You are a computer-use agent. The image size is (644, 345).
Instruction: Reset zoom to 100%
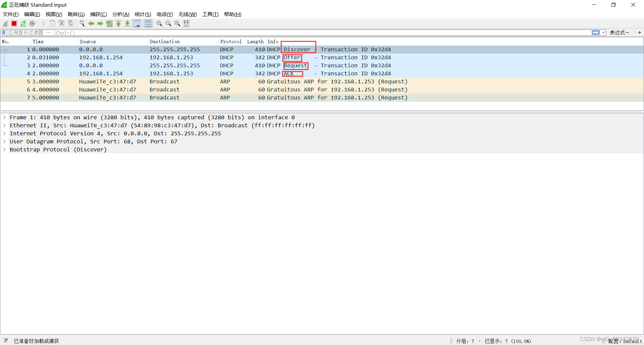pos(177,23)
